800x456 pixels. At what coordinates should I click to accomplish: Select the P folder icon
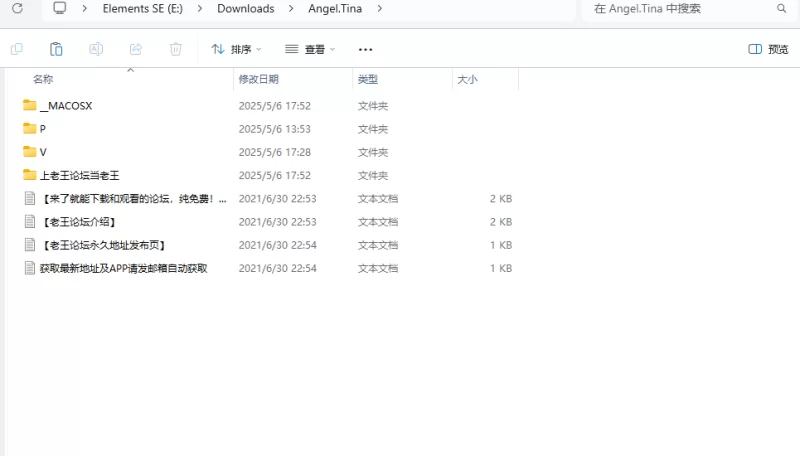(x=30, y=128)
